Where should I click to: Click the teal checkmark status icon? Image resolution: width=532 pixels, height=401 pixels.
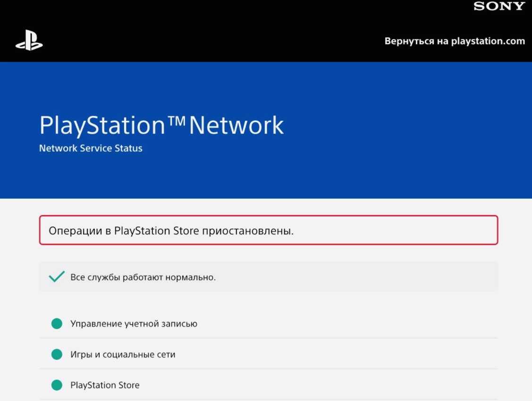[x=57, y=277]
